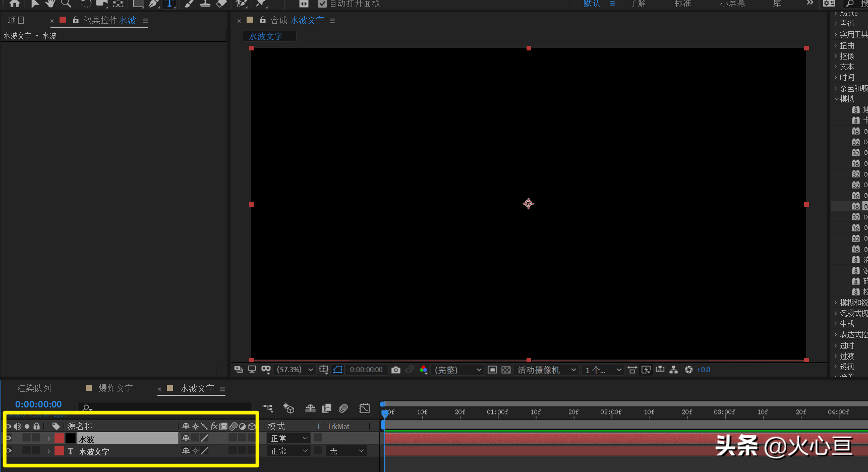Toggle shy switch for 水波 layer
The width and height of the screenshot is (868, 472).
point(186,438)
